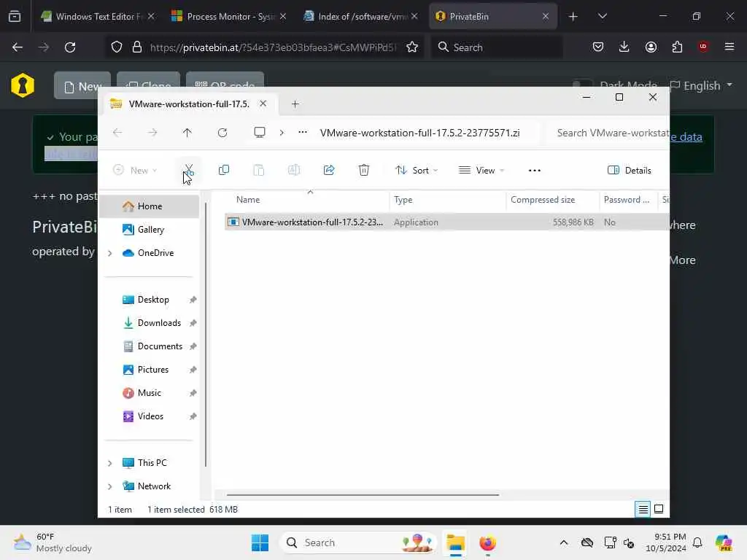Switch to details list view icon in status bar
Viewport: 747px width, 560px height.
click(643, 510)
